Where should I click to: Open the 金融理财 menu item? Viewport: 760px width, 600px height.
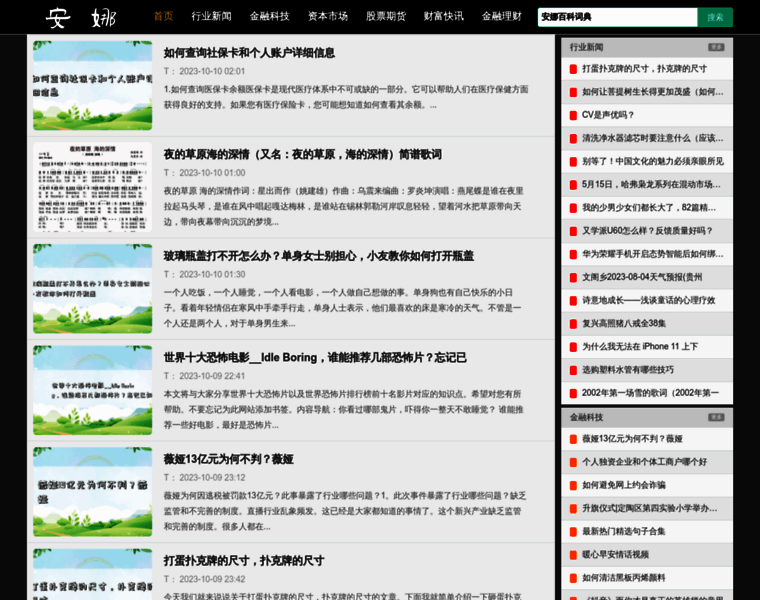[502, 16]
